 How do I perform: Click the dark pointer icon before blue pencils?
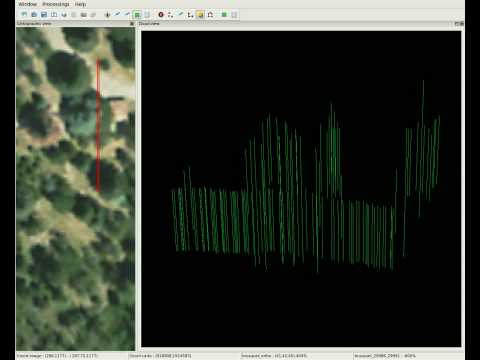click(x=107, y=15)
